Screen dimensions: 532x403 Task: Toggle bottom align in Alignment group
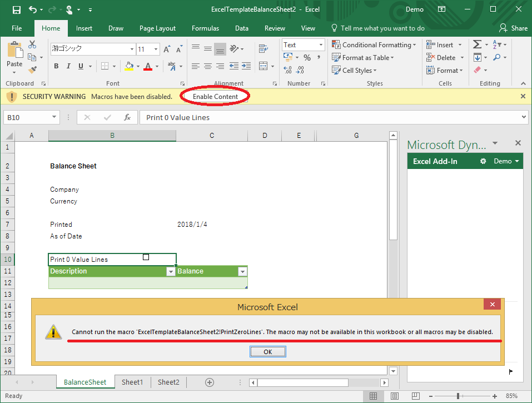point(220,49)
